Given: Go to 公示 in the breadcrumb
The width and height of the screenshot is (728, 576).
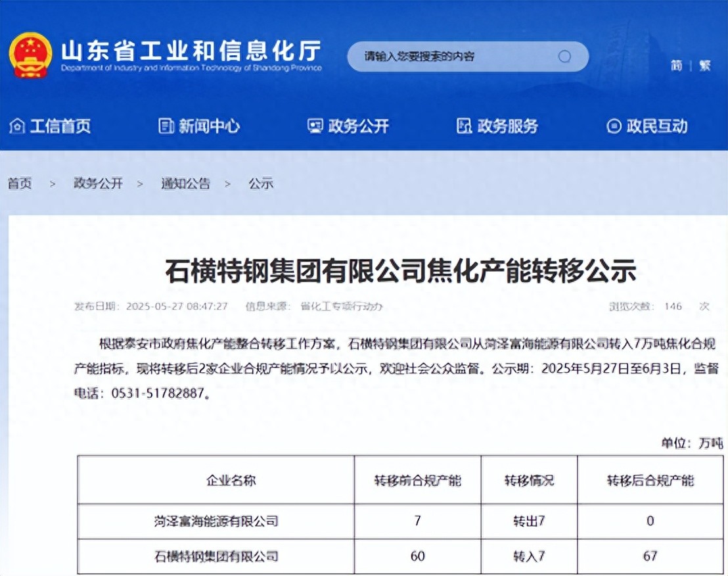Looking at the screenshot, I should [x=260, y=183].
